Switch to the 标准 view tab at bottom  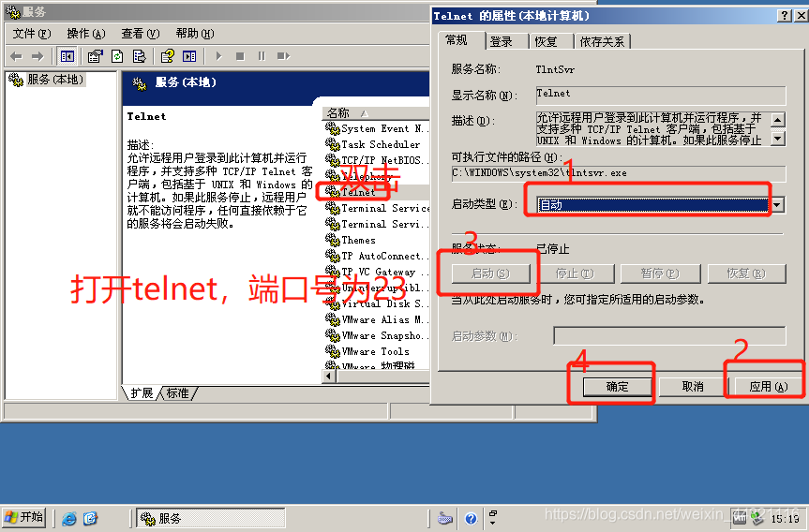pyautogui.click(x=178, y=393)
